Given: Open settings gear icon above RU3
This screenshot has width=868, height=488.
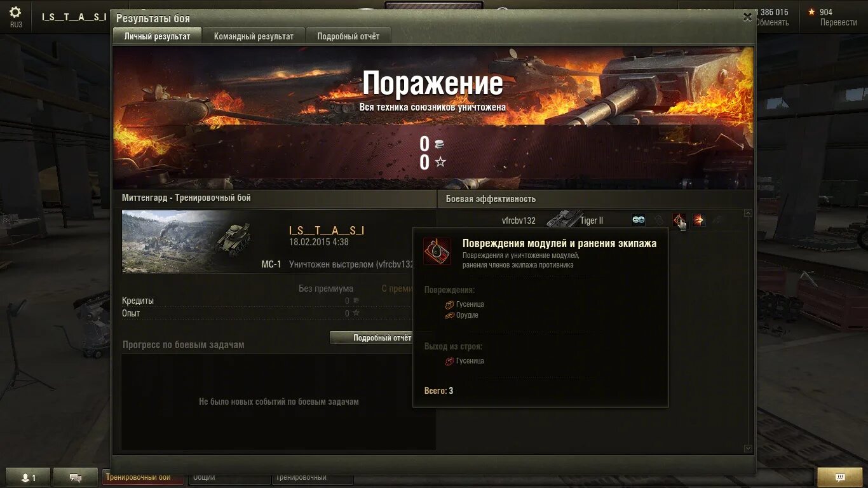Looking at the screenshot, I should tap(15, 12).
